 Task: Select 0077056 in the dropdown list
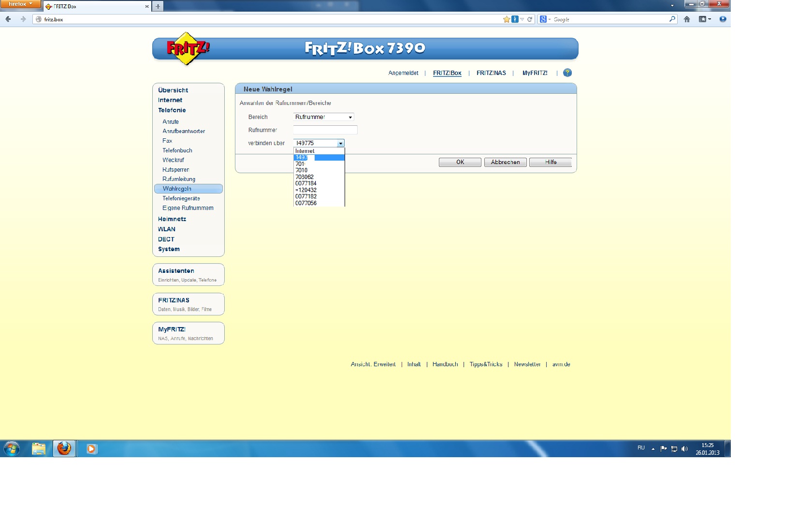point(319,203)
